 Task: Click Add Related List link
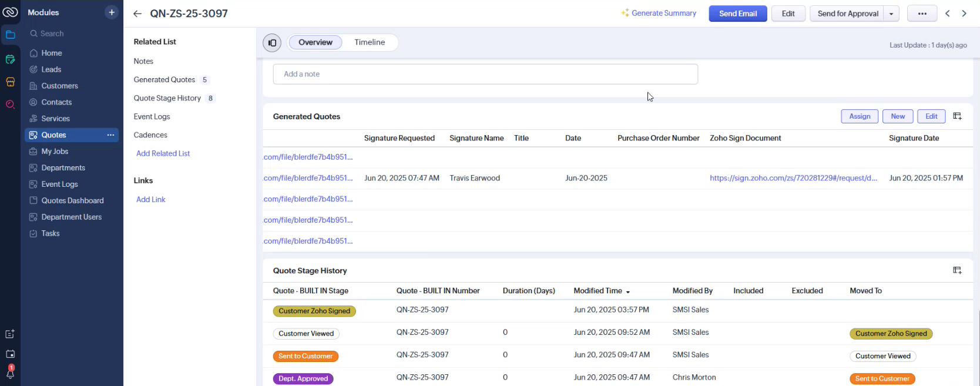[x=163, y=153]
